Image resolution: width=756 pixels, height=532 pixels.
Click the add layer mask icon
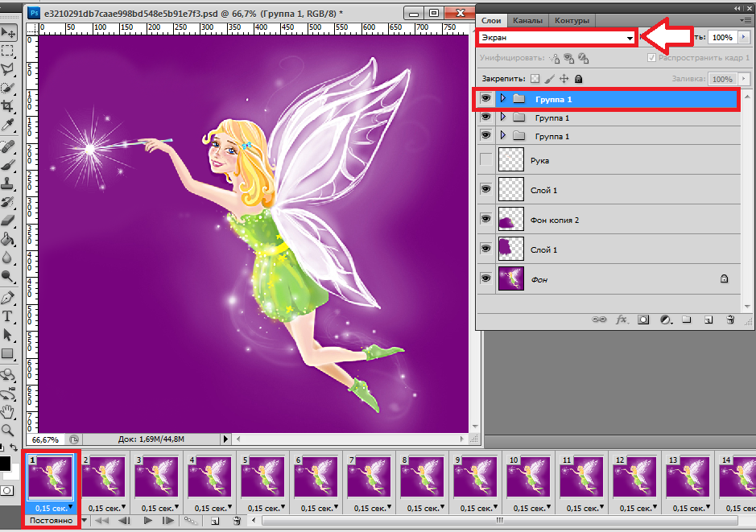643,320
